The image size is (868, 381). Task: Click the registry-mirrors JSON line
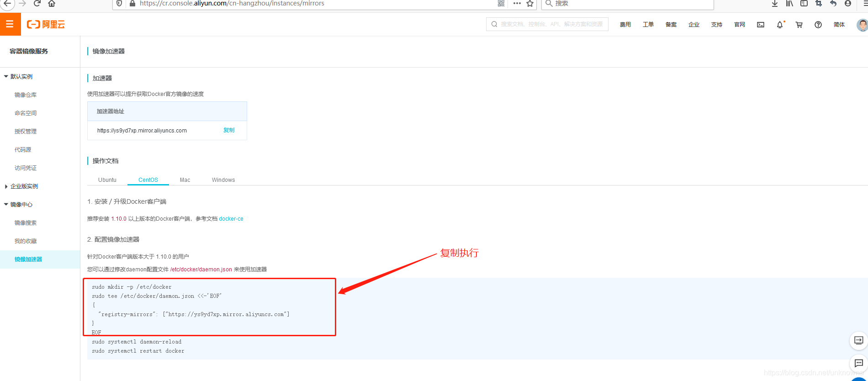pyautogui.click(x=194, y=314)
